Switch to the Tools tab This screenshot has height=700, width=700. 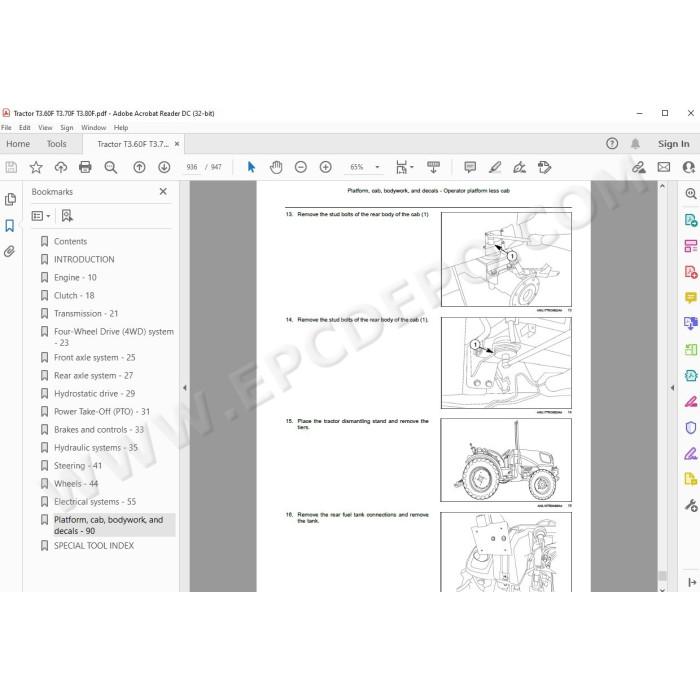point(57,144)
